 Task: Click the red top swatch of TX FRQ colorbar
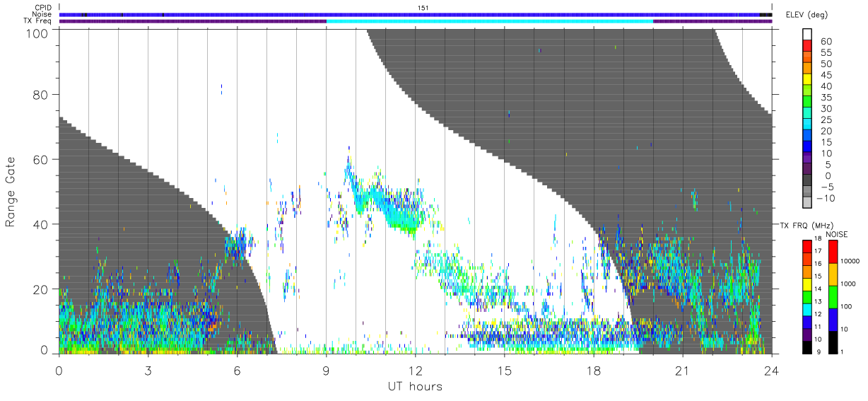(807, 247)
